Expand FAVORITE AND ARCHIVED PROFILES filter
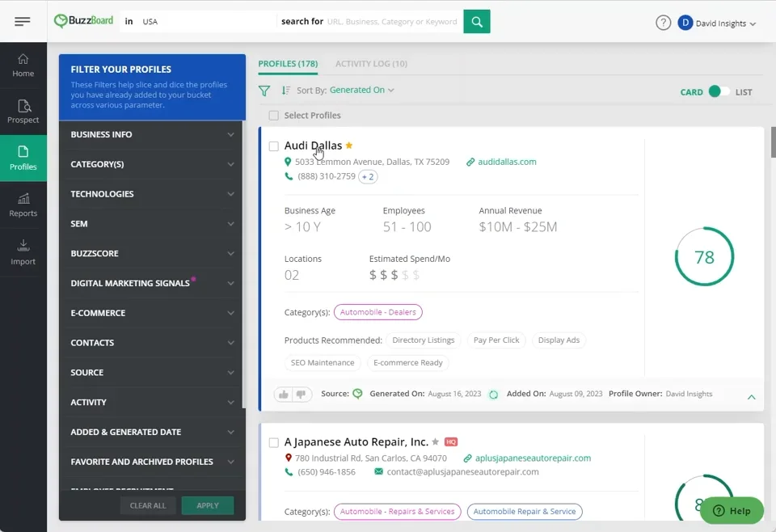Image resolution: width=776 pixels, height=532 pixels. coord(152,461)
